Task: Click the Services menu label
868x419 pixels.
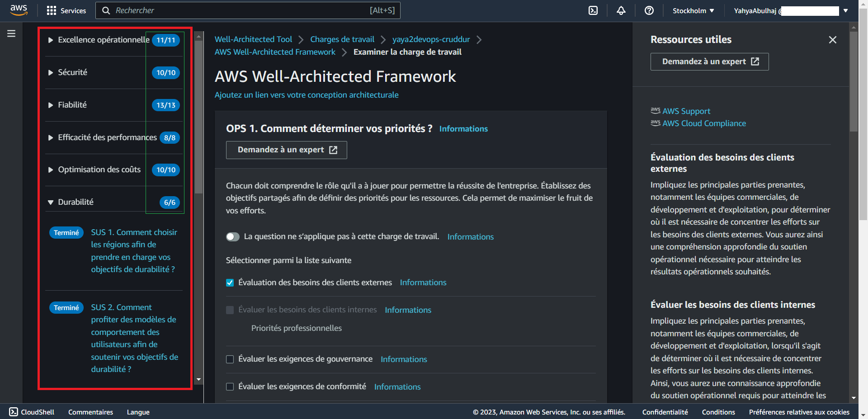Action: pyautogui.click(x=73, y=10)
